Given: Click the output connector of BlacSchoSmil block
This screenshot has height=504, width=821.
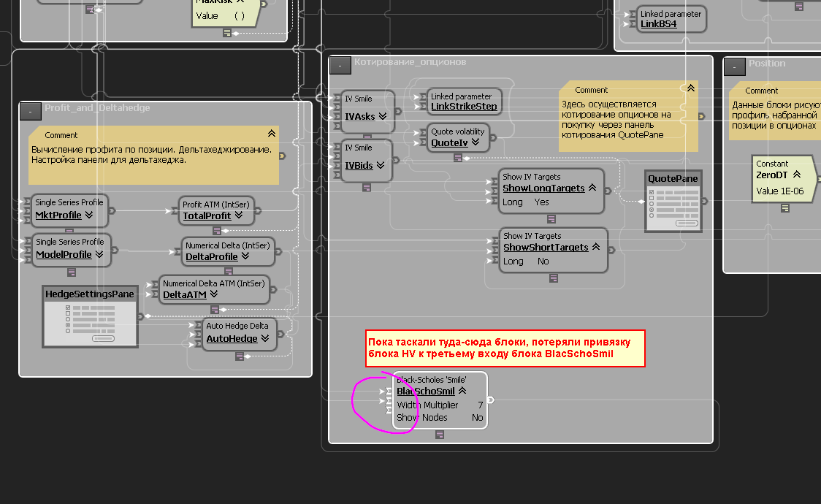Looking at the screenshot, I should tap(491, 400).
